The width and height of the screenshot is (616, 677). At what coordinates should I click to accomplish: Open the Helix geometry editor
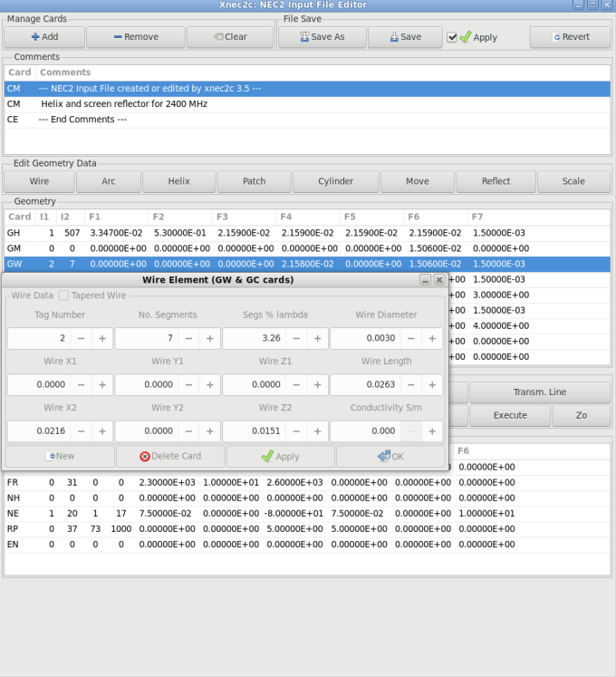click(179, 181)
